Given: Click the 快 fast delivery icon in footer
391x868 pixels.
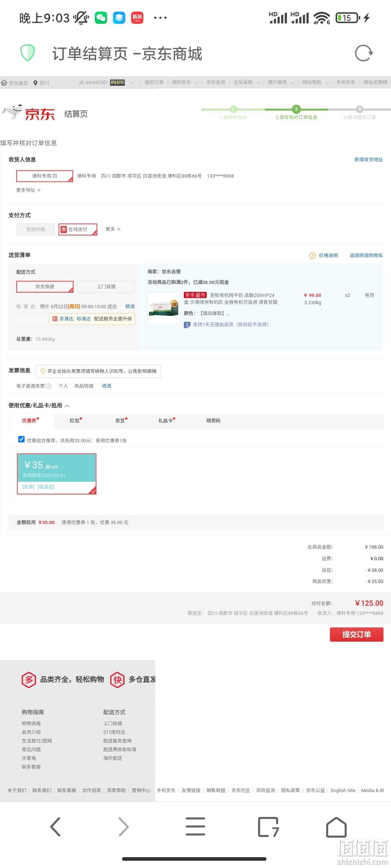Looking at the screenshot, I should coord(118,680).
